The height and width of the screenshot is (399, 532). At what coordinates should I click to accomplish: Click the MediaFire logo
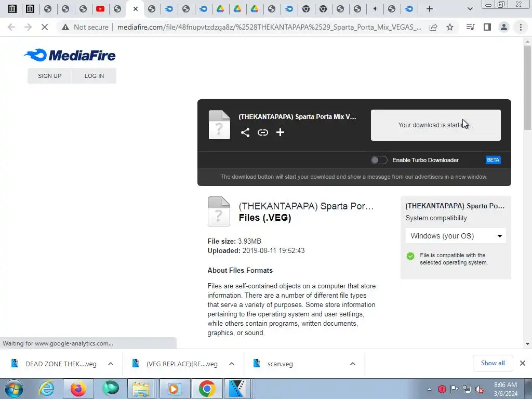70,55
